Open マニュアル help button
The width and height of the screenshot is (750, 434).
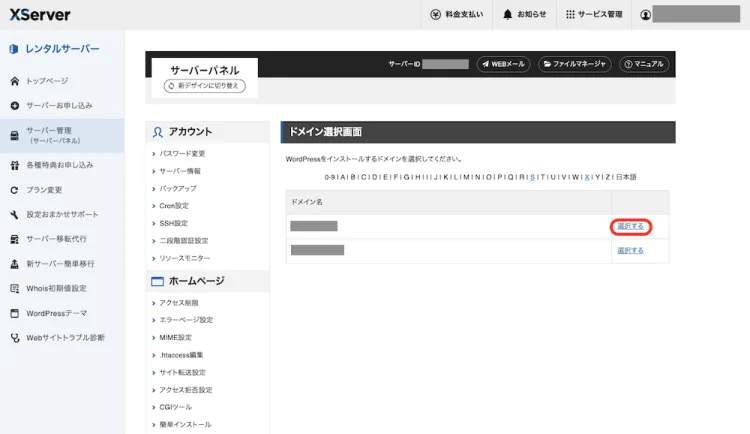point(644,64)
